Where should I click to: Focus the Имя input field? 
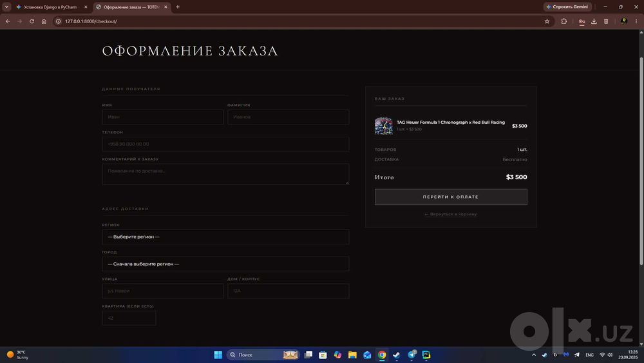[x=163, y=117]
